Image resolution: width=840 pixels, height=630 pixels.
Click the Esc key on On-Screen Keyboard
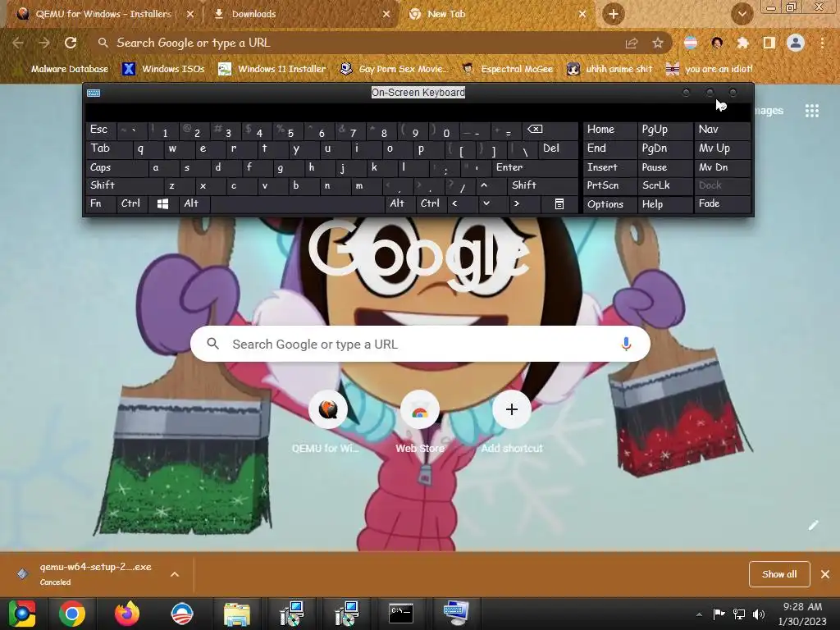pos(102,130)
